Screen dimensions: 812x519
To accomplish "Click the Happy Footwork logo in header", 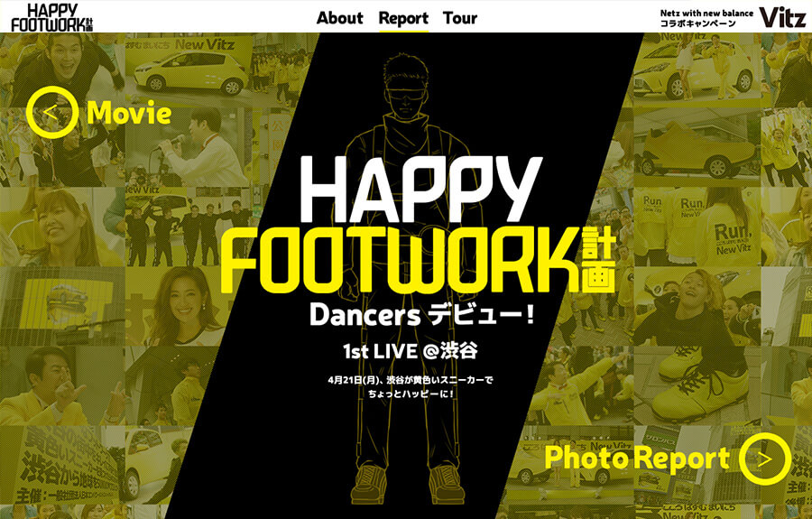I will (52, 17).
